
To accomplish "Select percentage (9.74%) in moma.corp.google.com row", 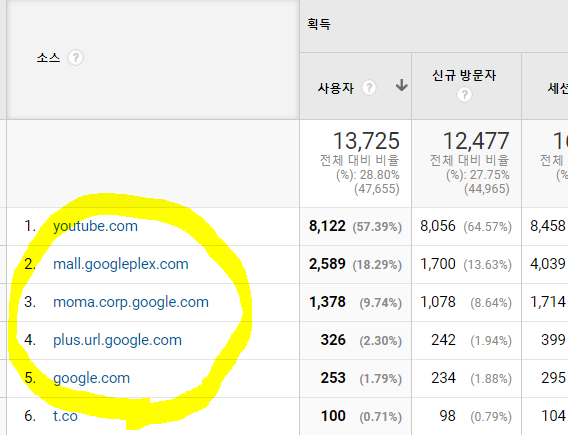I will click(x=381, y=303).
